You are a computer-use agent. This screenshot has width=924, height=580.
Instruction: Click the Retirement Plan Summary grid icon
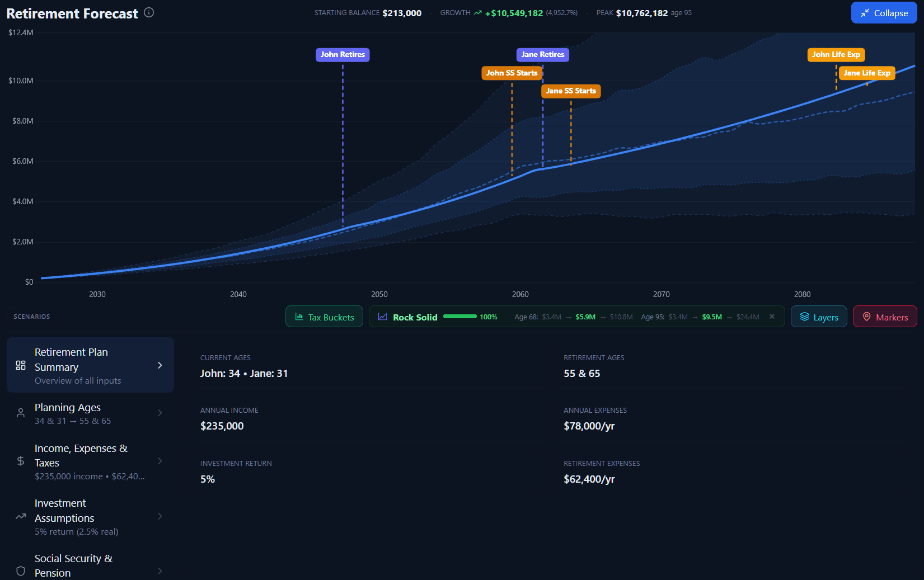click(21, 365)
